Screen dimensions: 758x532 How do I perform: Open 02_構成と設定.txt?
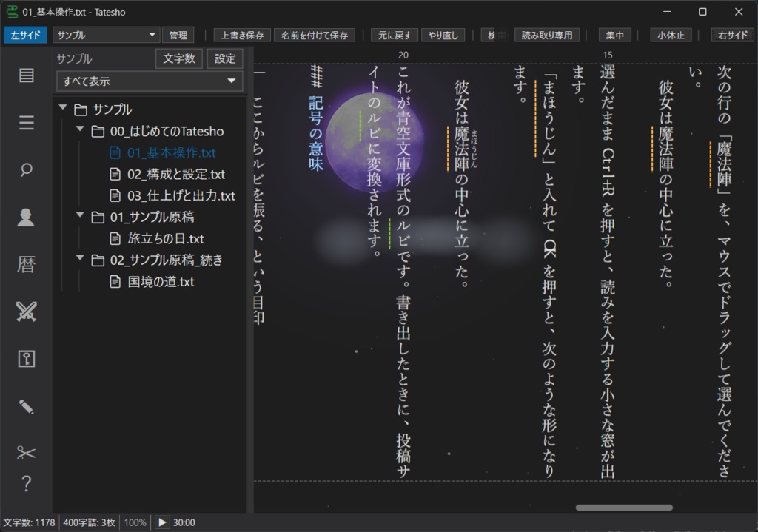click(176, 174)
